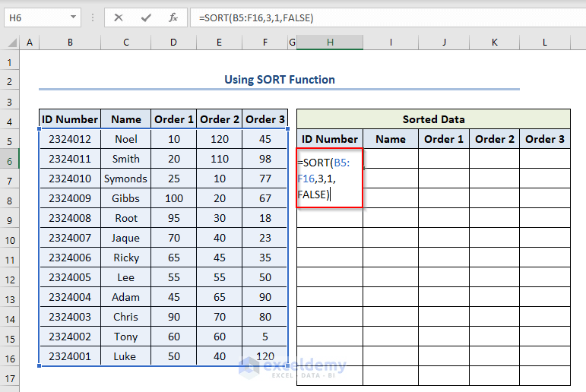Click source table 'Order 3' header

point(265,119)
